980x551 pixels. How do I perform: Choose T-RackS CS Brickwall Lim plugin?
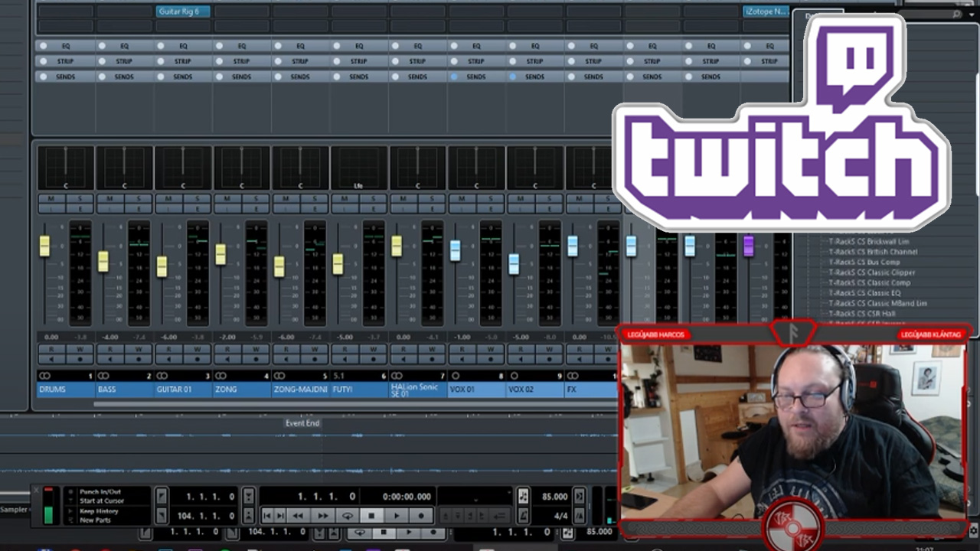[869, 241]
